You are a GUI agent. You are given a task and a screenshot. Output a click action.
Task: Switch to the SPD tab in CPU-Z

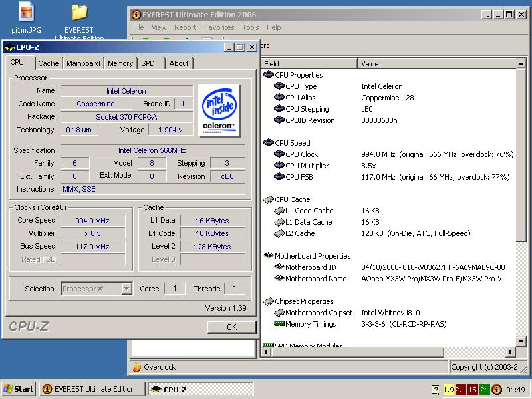[x=148, y=63]
